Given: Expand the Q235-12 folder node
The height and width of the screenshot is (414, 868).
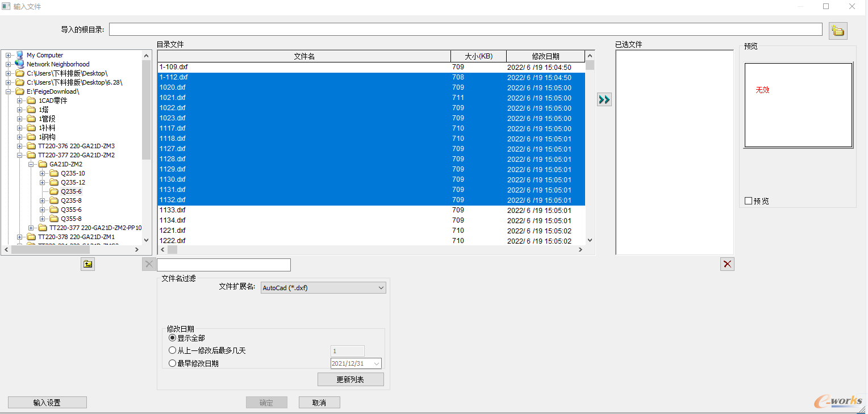Looking at the screenshot, I should click(x=43, y=182).
